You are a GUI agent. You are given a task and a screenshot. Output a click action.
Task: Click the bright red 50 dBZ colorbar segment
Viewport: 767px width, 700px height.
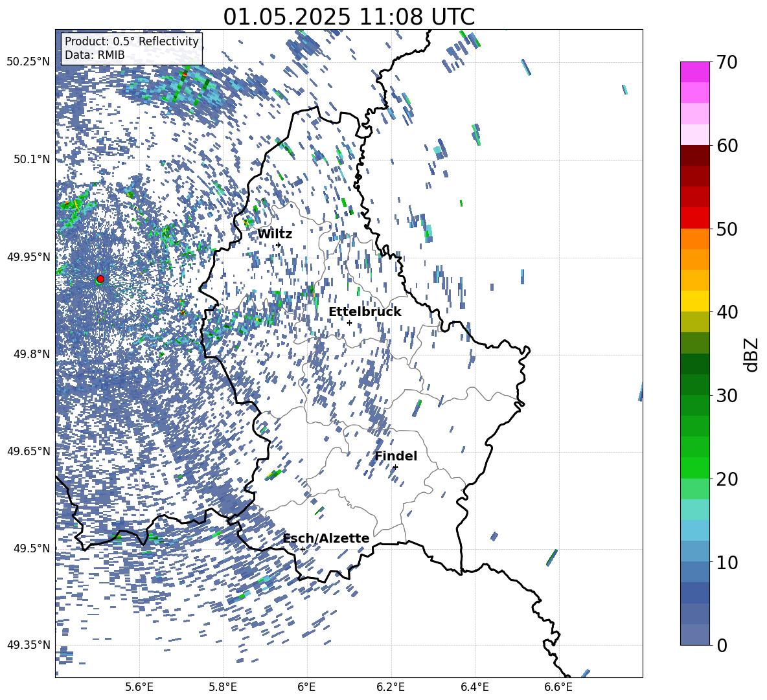click(694, 218)
